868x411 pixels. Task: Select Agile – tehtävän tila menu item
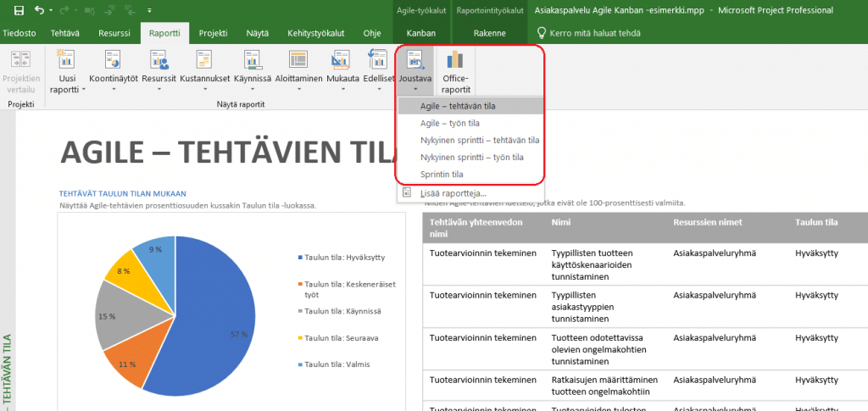click(470, 105)
